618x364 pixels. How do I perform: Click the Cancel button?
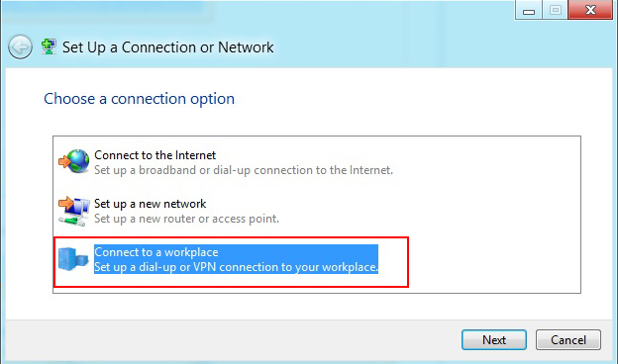(567, 339)
